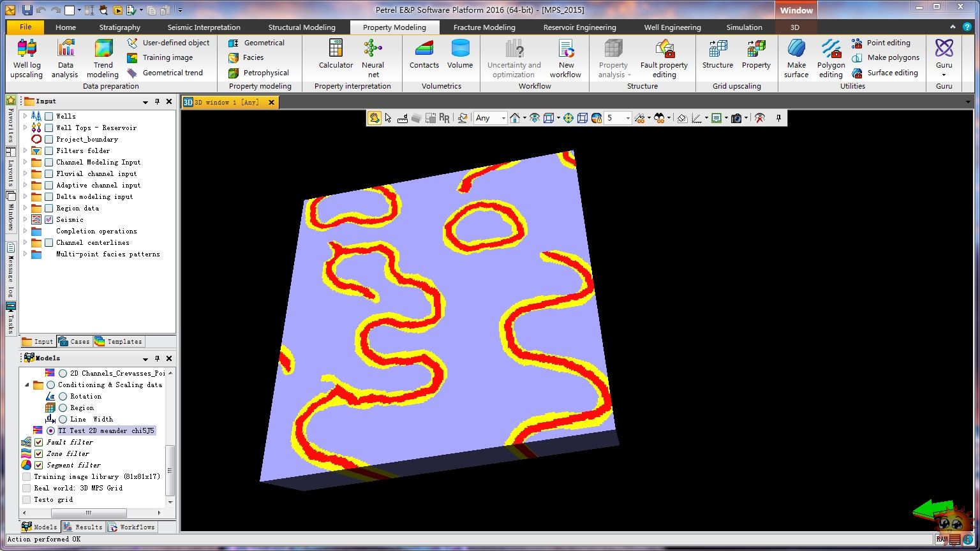Click the home view icon
The image size is (980, 551).
tap(515, 118)
